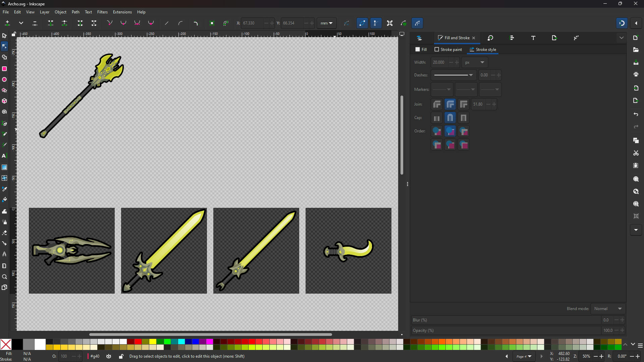This screenshot has height=362, width=644.
Task: Select the Ellipse tool
Action: (4, 79)
